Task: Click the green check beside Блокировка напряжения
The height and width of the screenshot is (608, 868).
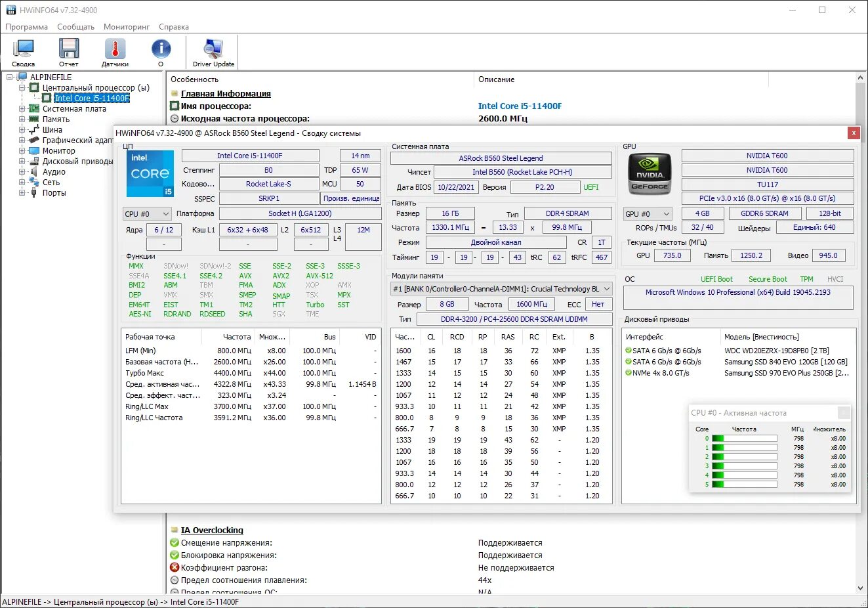Action: [175, 555]
